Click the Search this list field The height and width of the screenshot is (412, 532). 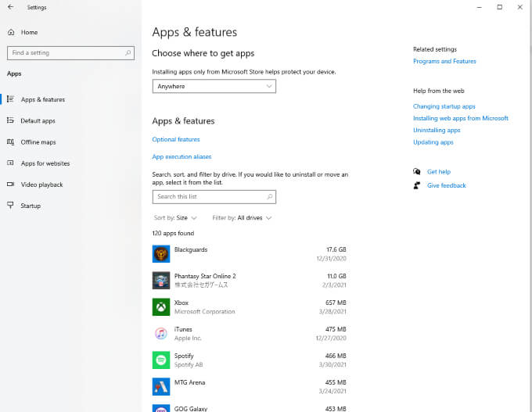(214, 197)
